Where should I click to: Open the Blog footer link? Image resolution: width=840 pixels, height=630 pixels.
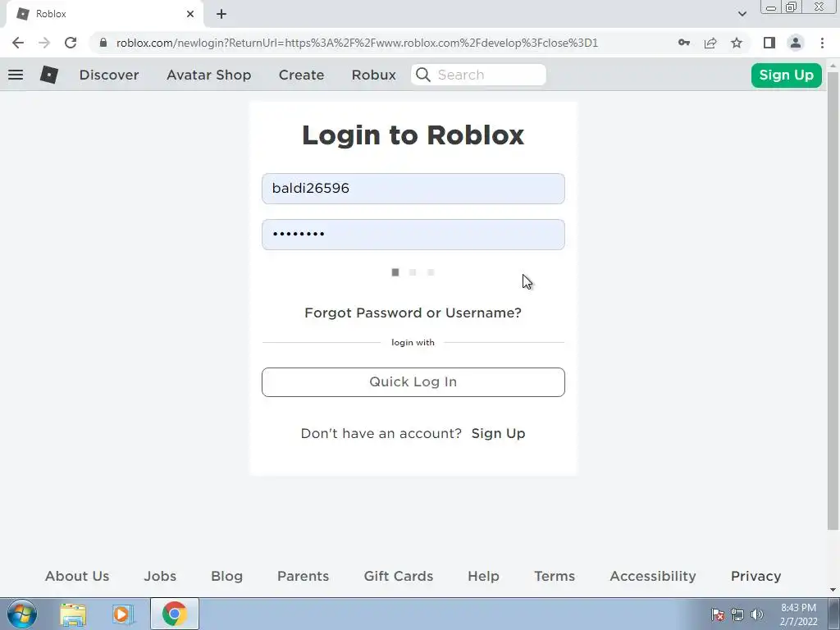pyautogui.click(x=226, y=576)
